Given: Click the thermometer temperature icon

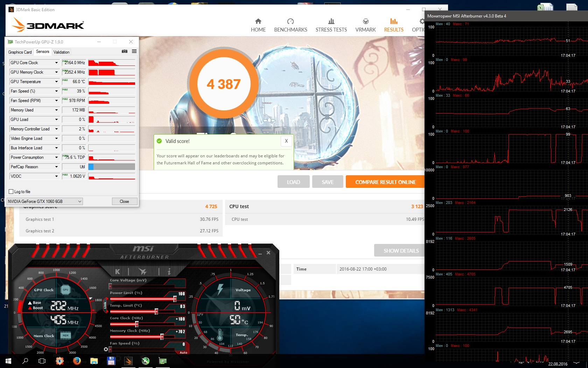Looking at the screenshot, I should click(220, 335).
